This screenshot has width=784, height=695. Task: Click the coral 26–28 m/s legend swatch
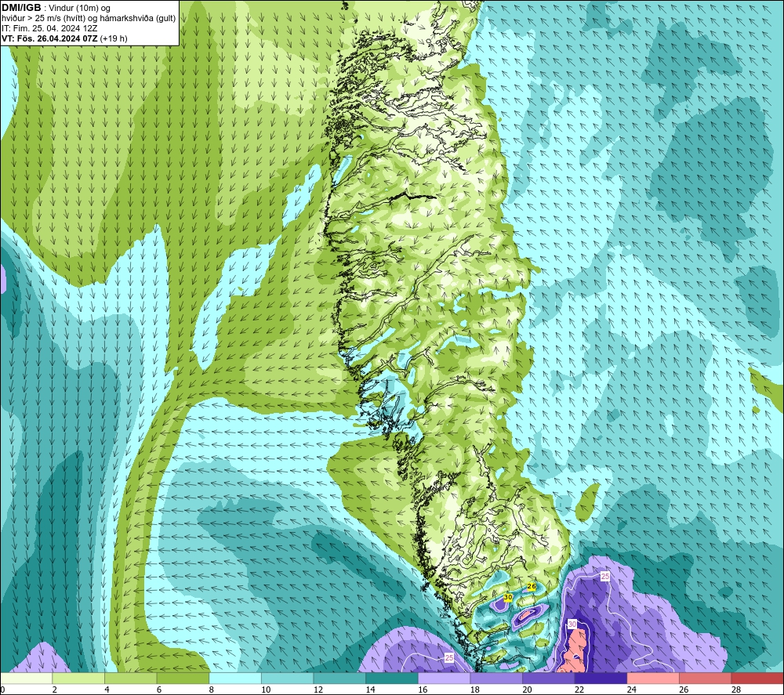coord(706,678)
